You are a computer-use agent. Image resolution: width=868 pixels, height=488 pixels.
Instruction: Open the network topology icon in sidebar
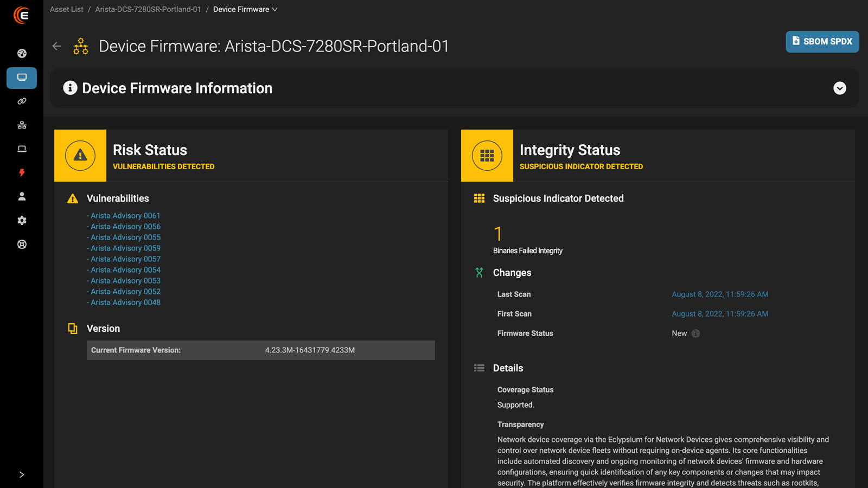tap(22, 125)
